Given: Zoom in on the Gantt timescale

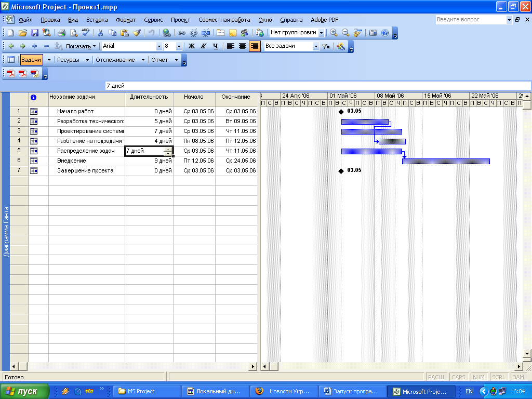Looking at the screenshot, I should click(x=334, y=33).
